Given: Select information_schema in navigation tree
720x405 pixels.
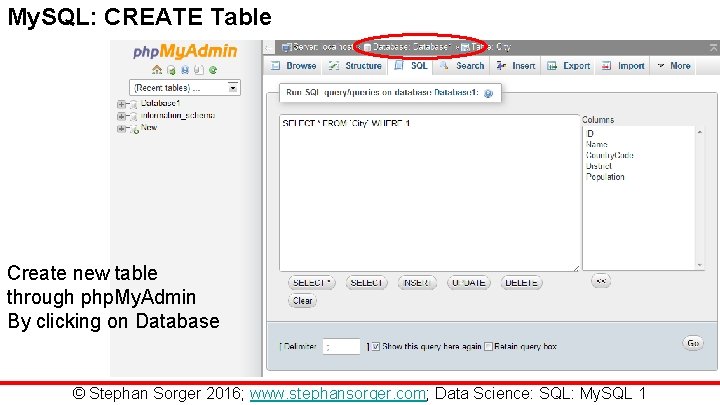Looking at the screenshot, I should click(178, 115).
